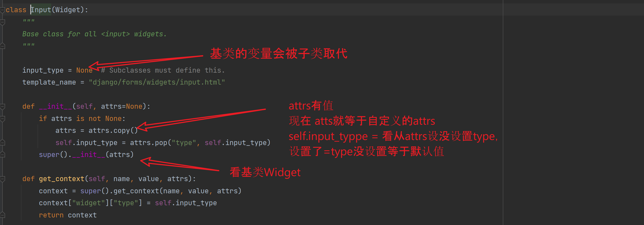
Task: Click 'Base class for all input widgets' docstring
Action: click(x=94, y=34)
